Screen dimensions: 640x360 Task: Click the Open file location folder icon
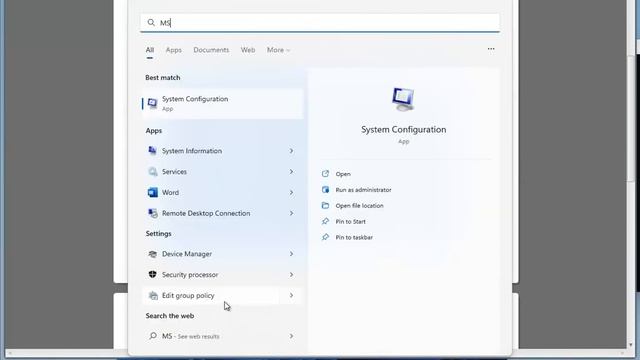pos(325,206)
